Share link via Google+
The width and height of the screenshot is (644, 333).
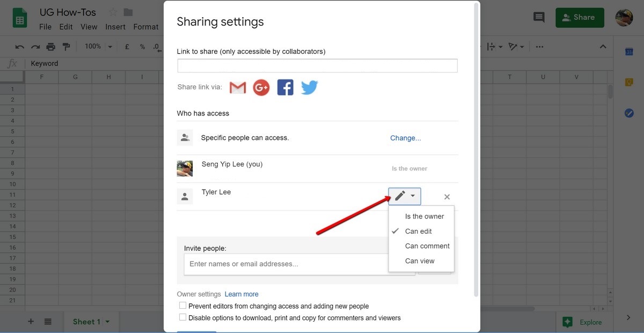(x=261, y=87)
